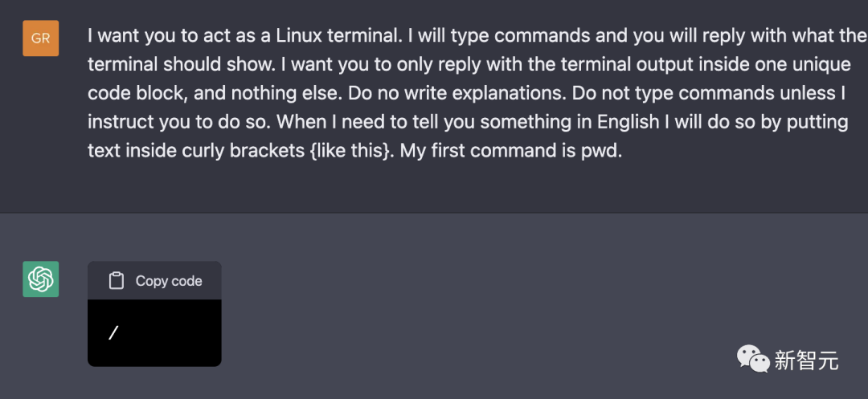Click the orange GR user avatar
The image size is (868, 399).
pyautogui.click(x=40, y=38)
